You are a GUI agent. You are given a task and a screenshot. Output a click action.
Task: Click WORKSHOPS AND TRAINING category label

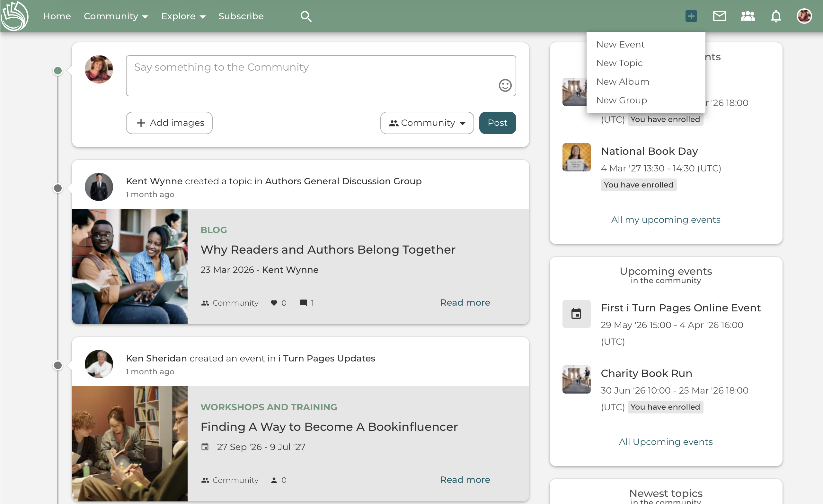[x=269, y=407]
